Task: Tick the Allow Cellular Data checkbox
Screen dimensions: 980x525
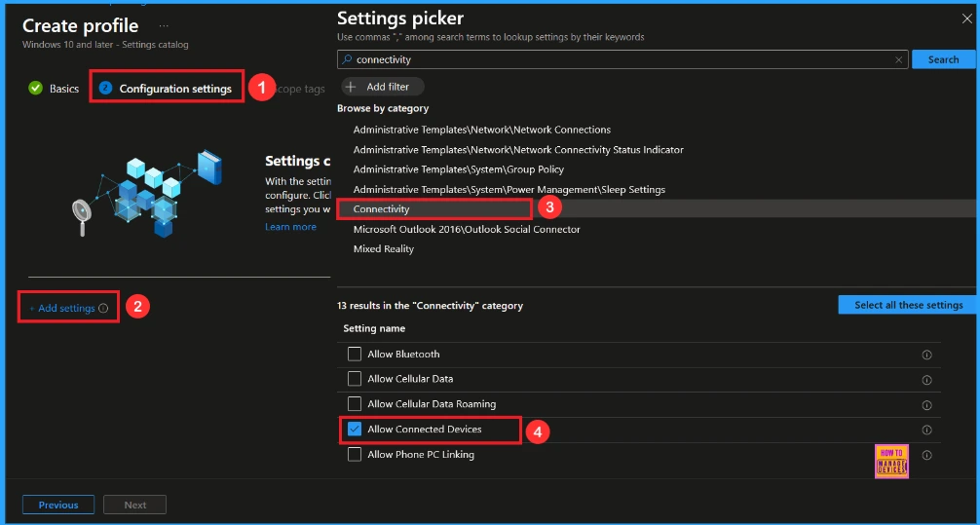Action: [355, 379]
